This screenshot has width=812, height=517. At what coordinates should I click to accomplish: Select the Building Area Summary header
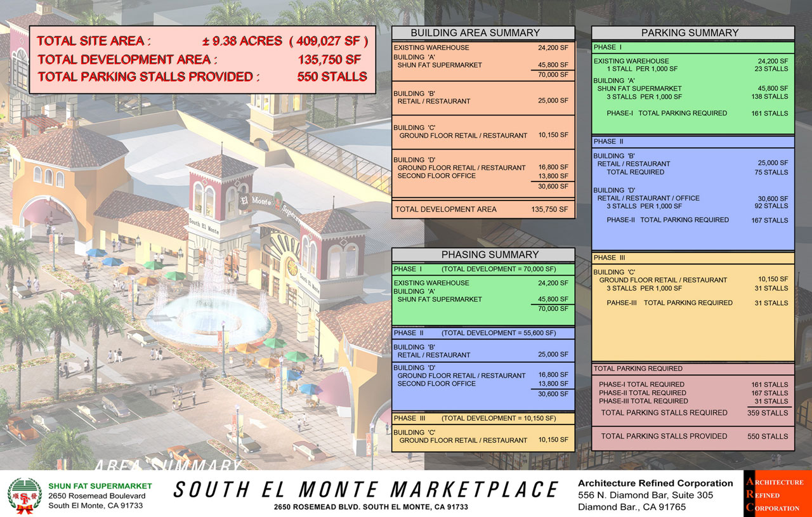[483, 33]
